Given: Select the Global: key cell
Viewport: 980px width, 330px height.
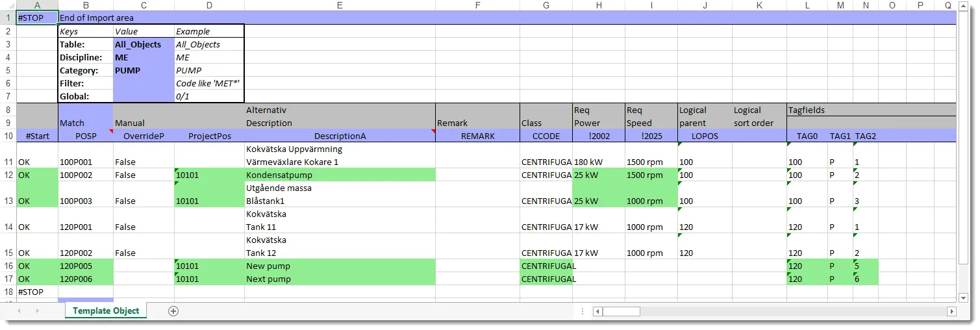Looking at the screenshot, I should (86, 97).
